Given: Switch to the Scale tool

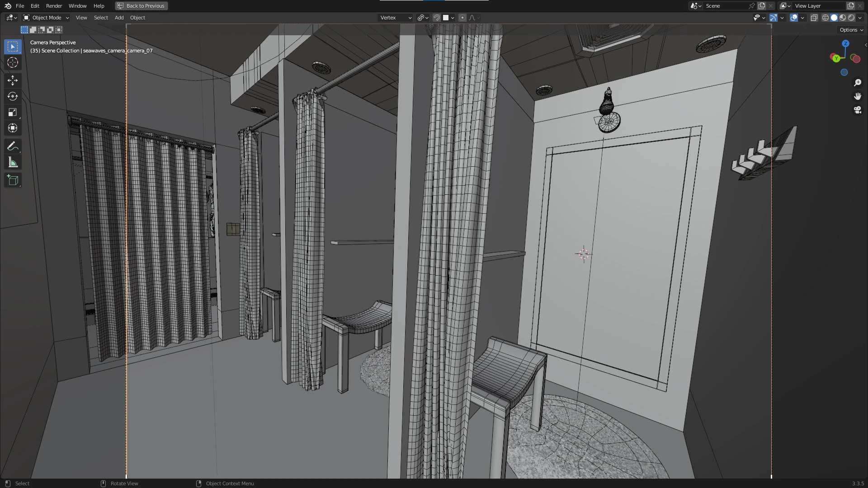Looking at the screenshot, I should point(13,112).
